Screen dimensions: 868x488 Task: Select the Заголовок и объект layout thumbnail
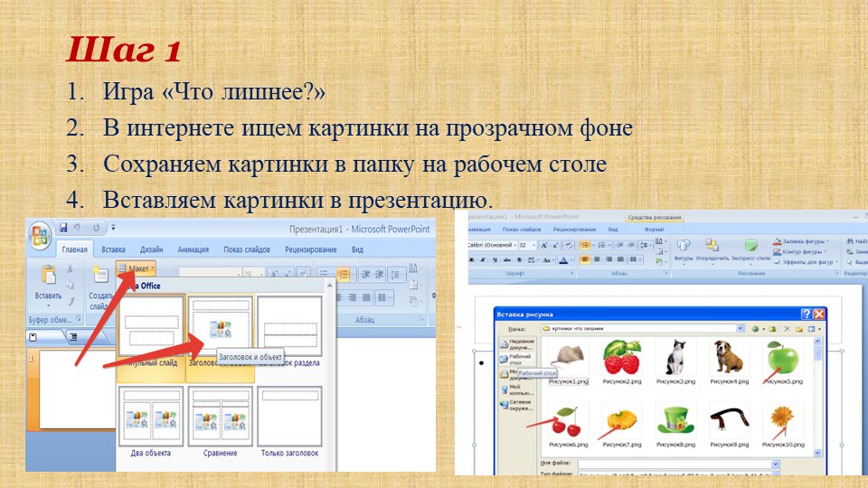click(x=221, y=326)
